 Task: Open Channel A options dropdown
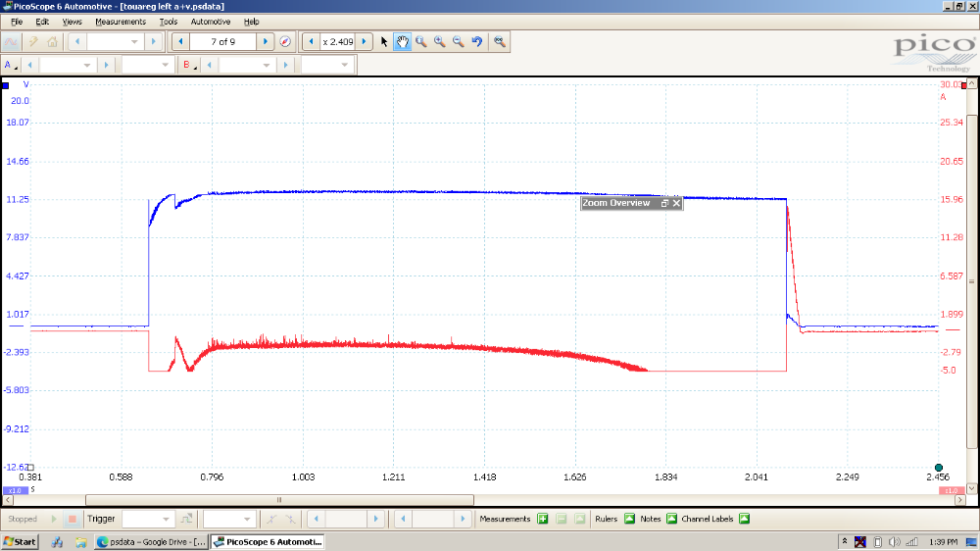pos(10,65)
